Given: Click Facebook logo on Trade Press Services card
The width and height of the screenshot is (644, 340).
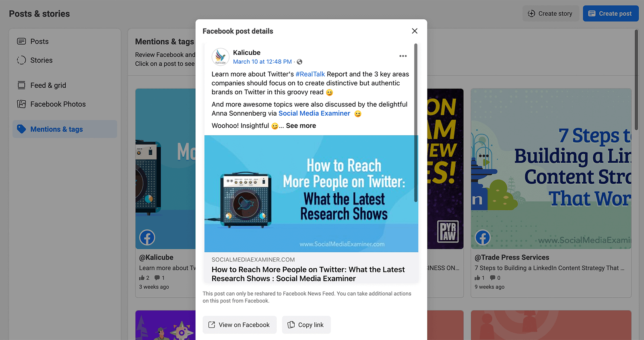Looking at the screenshot, I should click(x=483, y=237).
